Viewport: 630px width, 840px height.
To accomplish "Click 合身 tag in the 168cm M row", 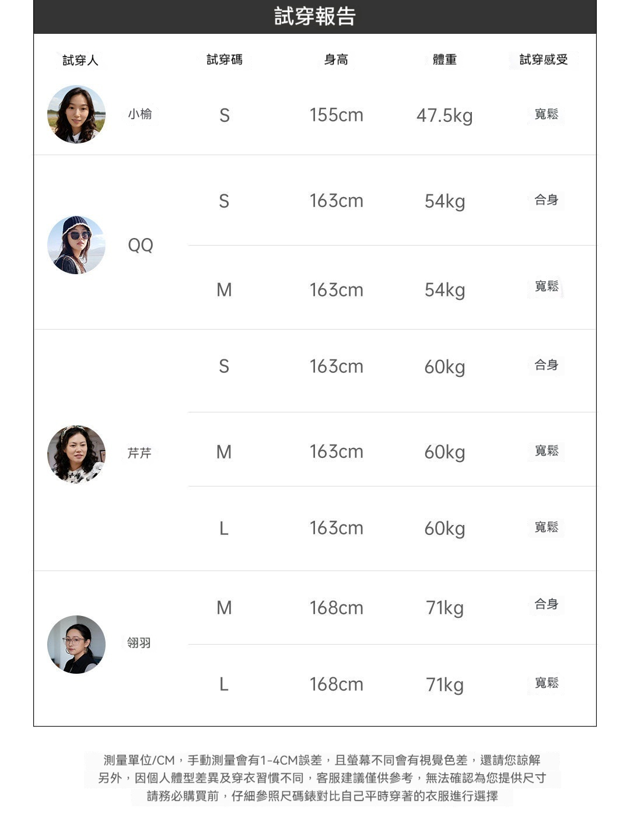I will [547, 604].
